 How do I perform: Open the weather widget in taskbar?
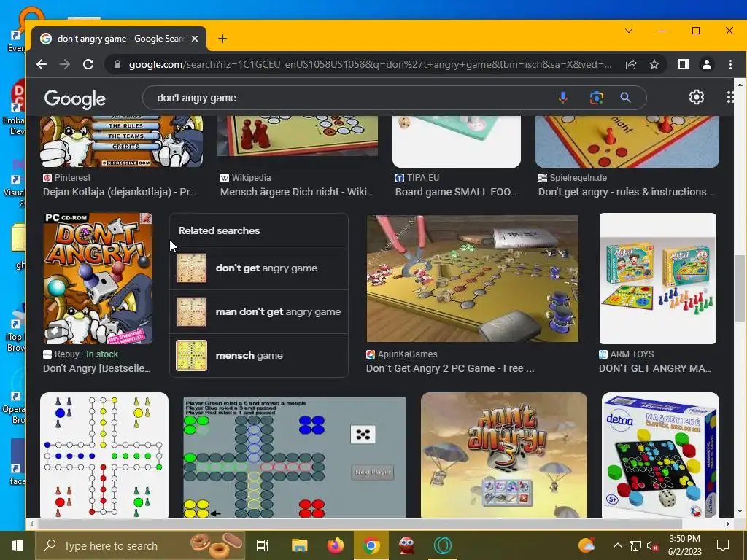tap(587, 545)
